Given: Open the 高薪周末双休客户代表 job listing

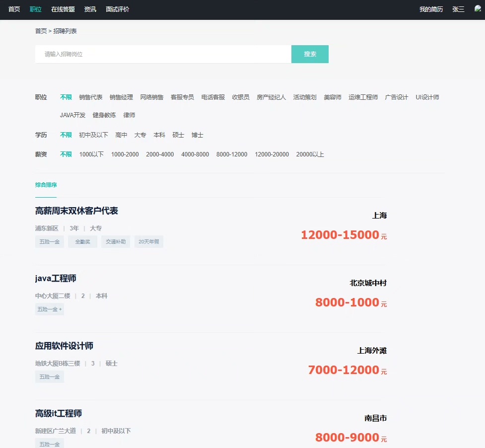Looking at the screenshot, I should 76,211.
